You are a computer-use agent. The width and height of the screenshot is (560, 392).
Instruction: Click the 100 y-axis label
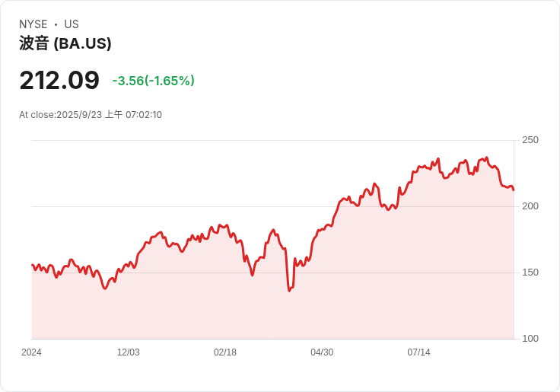pos(530,339)
